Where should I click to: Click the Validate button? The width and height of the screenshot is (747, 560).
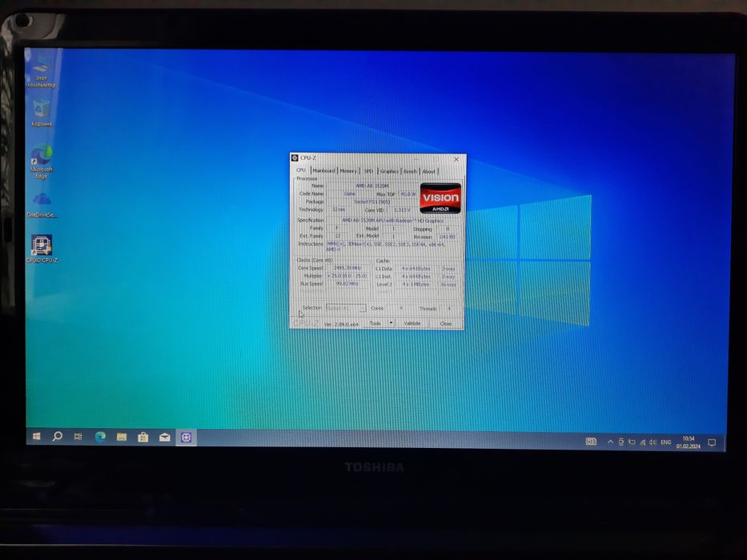[412, 323]
